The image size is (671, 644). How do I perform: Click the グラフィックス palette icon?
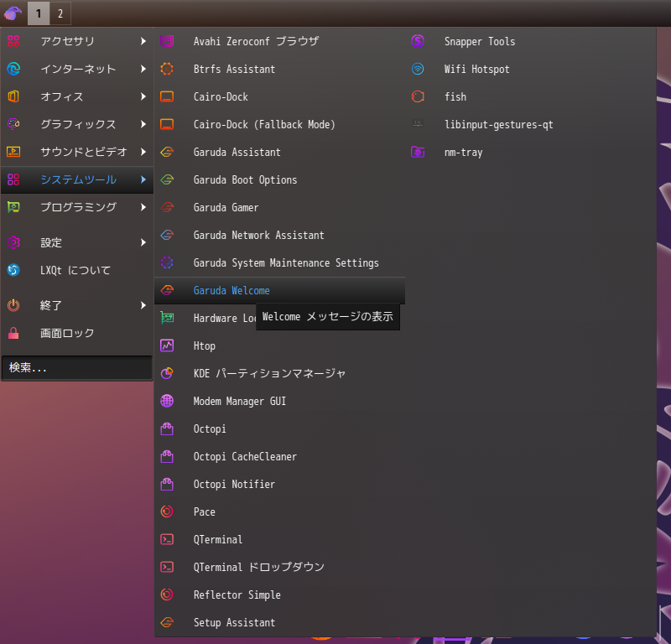[13, 124]
